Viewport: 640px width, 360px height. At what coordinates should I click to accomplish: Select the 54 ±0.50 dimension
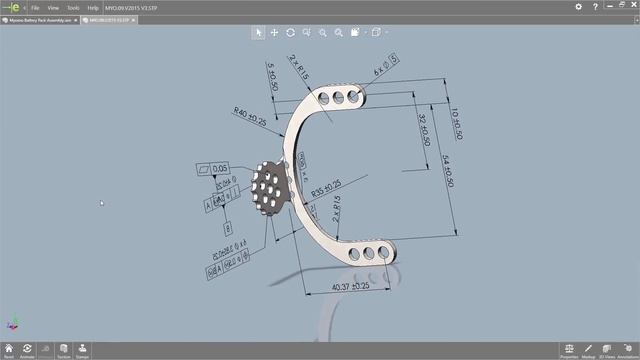(448, 171)
